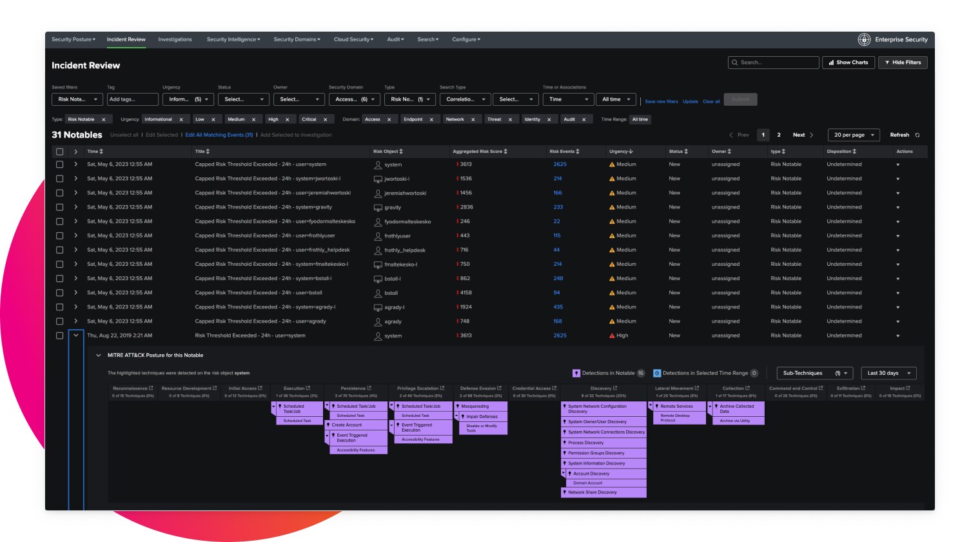Screen dimensions: 980x542
Task: Click the red High urgency warning icon
Action: click(x=611, y=335)
